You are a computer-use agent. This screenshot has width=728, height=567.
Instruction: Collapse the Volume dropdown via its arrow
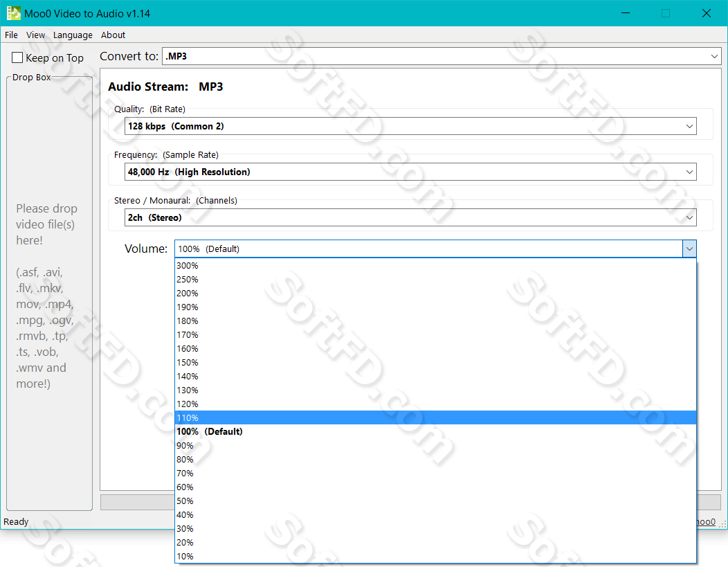pos(689,249)
